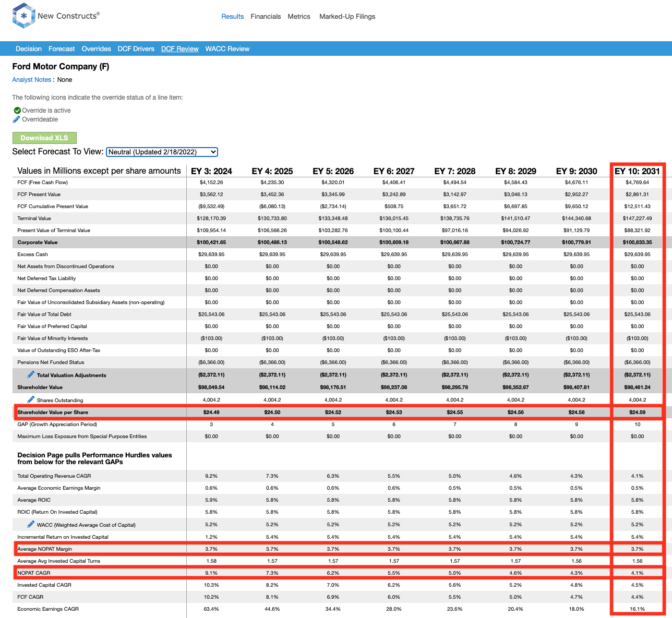Click the $508.75 FCF cumulative present value cell
The height and width of the screenshot is (618, 672).
pyautogui.click(x=394, y=207)
